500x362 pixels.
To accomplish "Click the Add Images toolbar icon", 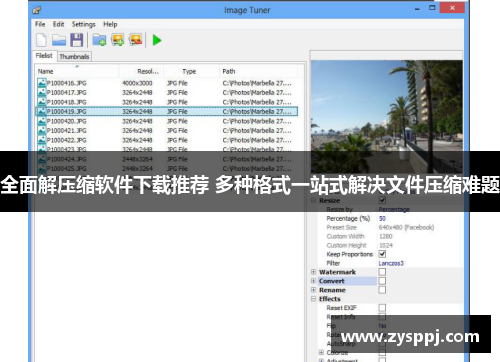I will (x=118, y=40).
